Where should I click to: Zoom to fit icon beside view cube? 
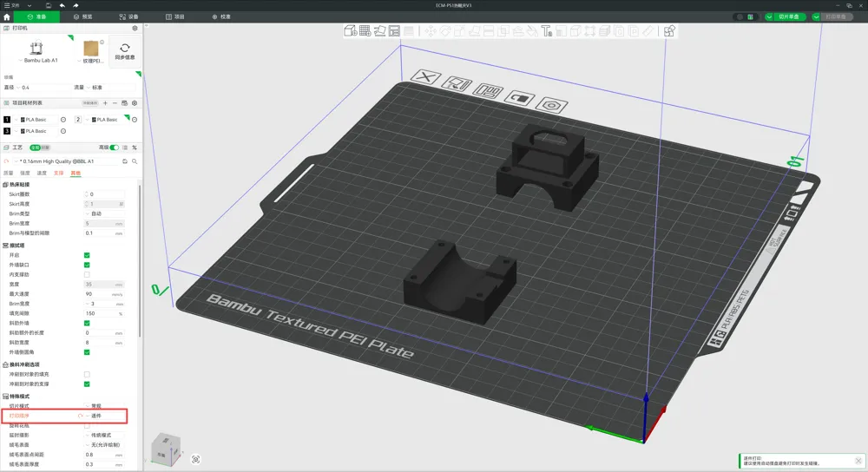click(x=195, y=459)
